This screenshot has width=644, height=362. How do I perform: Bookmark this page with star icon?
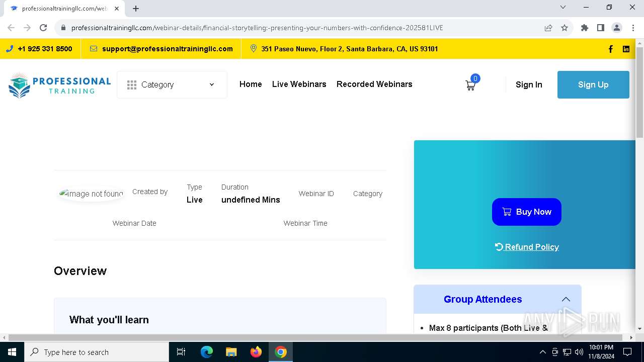(565, 28)
